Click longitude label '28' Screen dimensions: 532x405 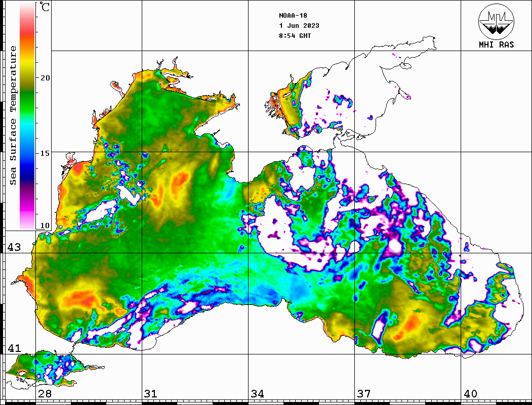pos(45,394)
